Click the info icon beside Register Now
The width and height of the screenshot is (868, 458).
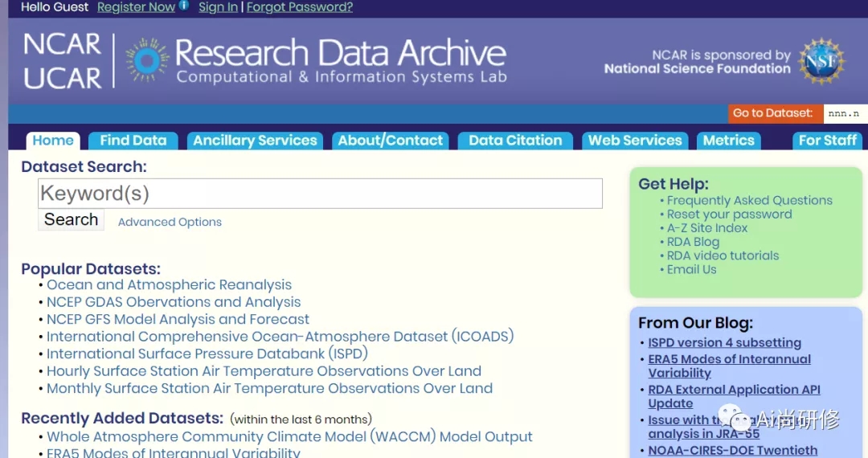pyautogui.click(x=184, y=6)
